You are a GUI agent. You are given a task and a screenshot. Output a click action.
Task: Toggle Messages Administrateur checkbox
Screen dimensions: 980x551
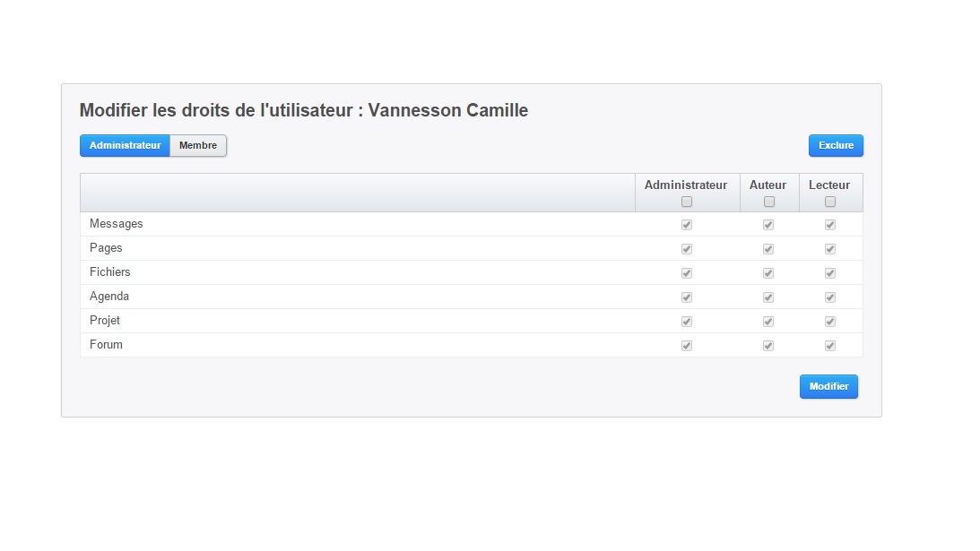click(687, 225)
